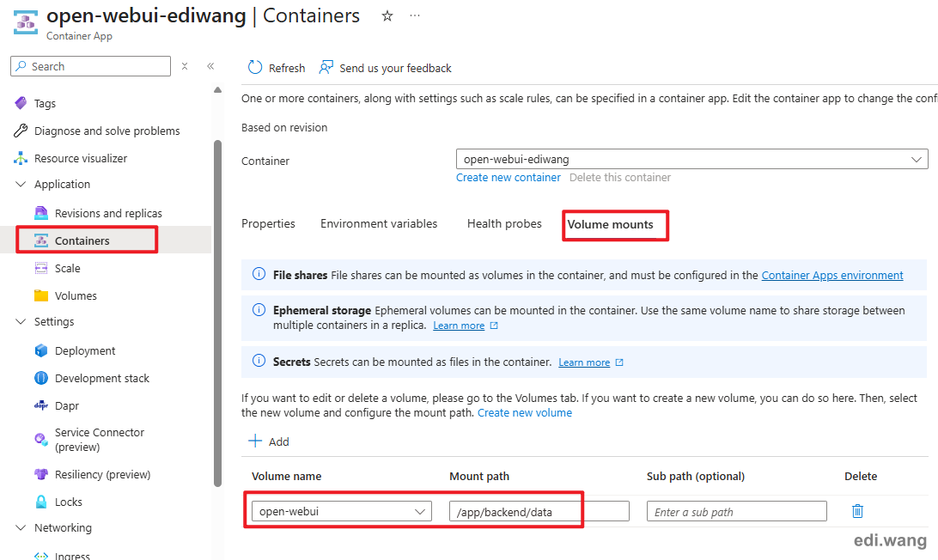Click the sidebar scroll up arrow
The width and height of the screenshot is (938, 560).
pyautogui.click(x=218, y=89)
